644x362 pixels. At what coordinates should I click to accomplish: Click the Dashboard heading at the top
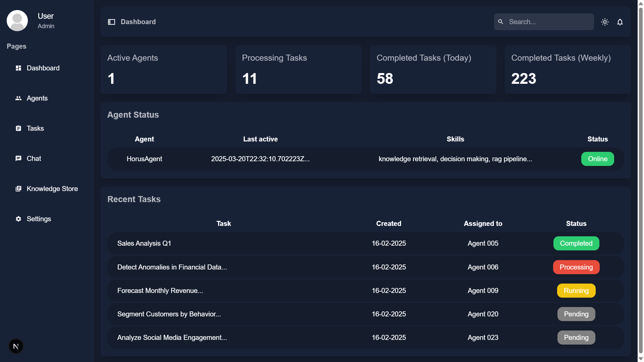(138, 22)
